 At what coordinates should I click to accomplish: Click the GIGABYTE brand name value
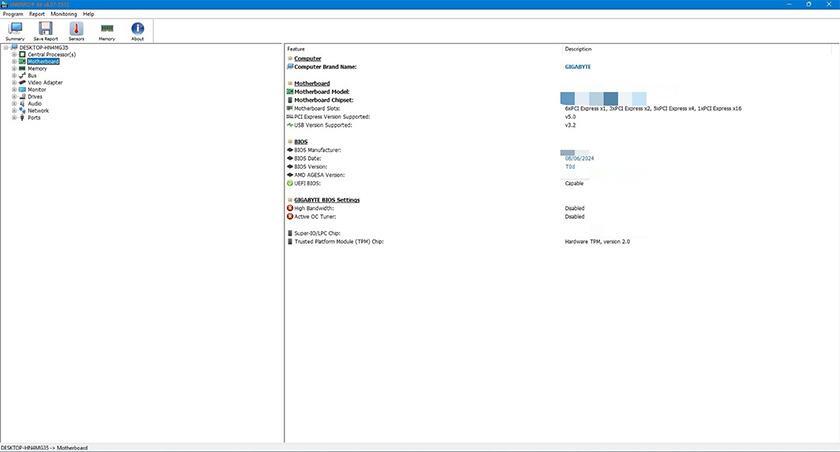578,66
